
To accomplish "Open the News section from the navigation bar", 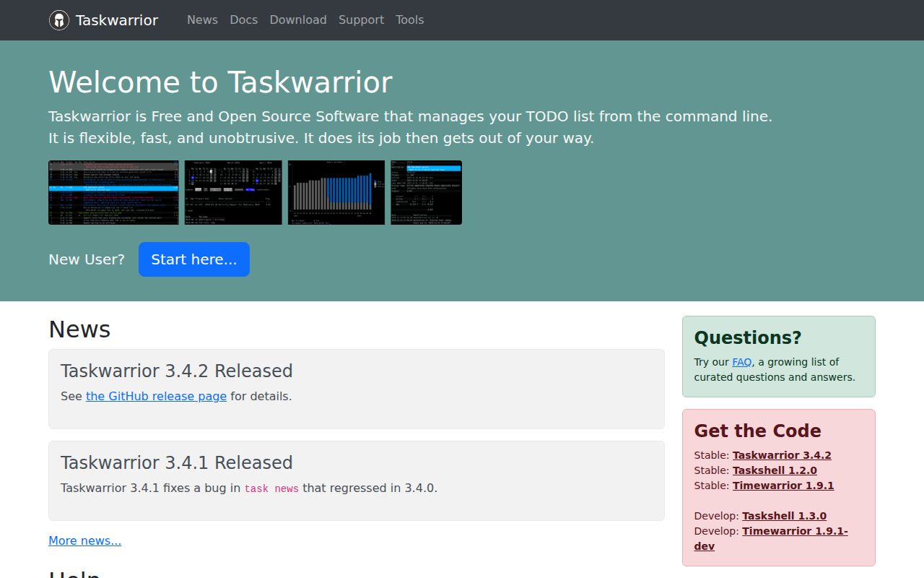I will coord(202,20).
